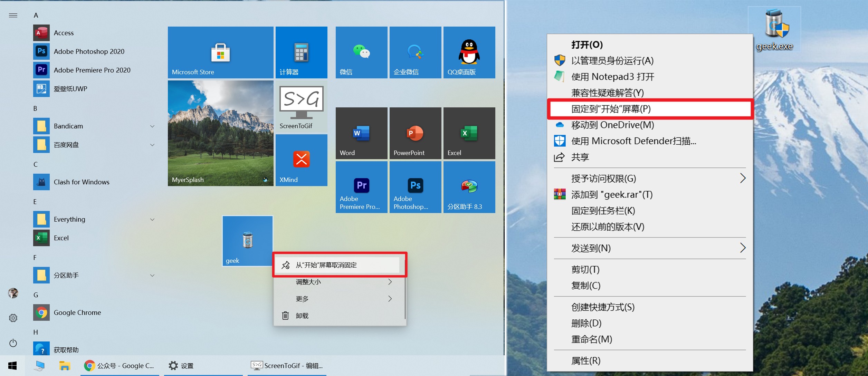
Task: Launch Google Chrome from the app list
Action: (95, 312)
